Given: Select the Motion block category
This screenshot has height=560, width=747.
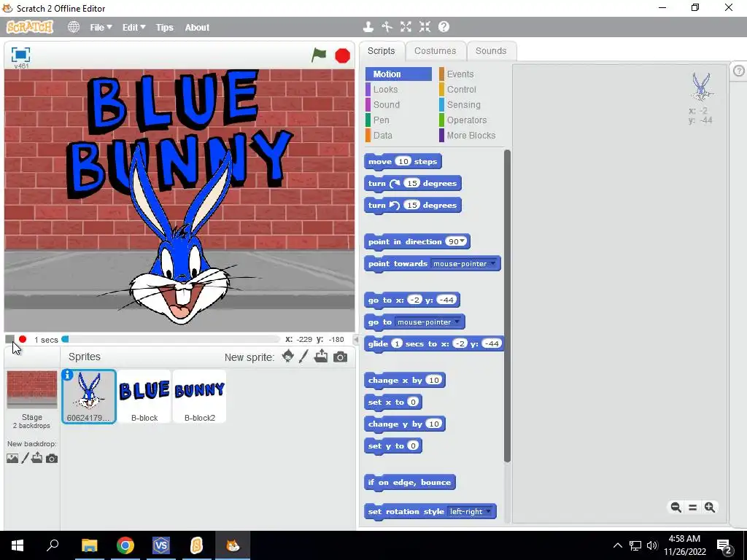Looking at the screenshot, I should [398, 74].
